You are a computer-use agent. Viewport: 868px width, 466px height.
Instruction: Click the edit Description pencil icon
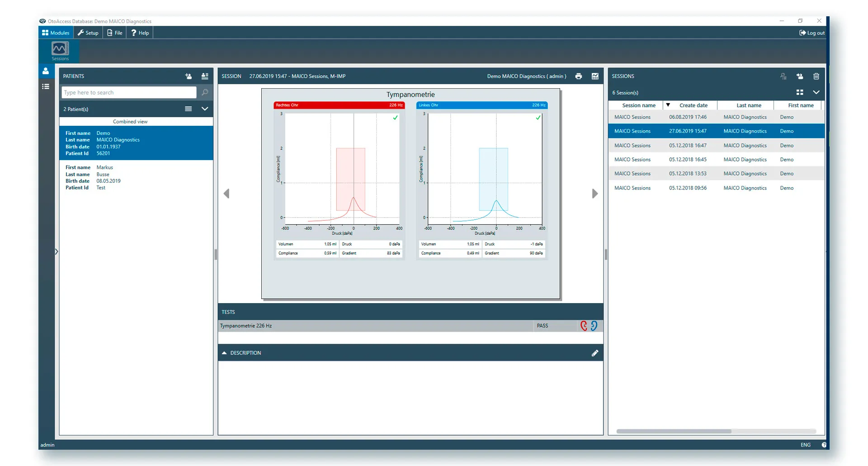[x=595, y=353]
